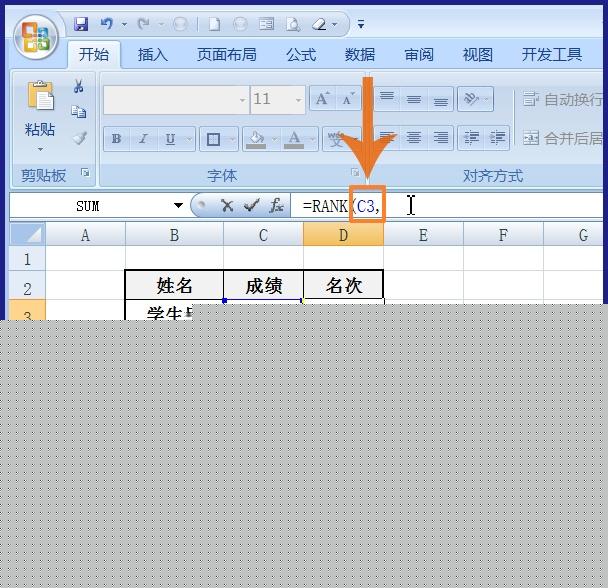
Task: Center text horizontally
Action: click(x=414, y=138)
